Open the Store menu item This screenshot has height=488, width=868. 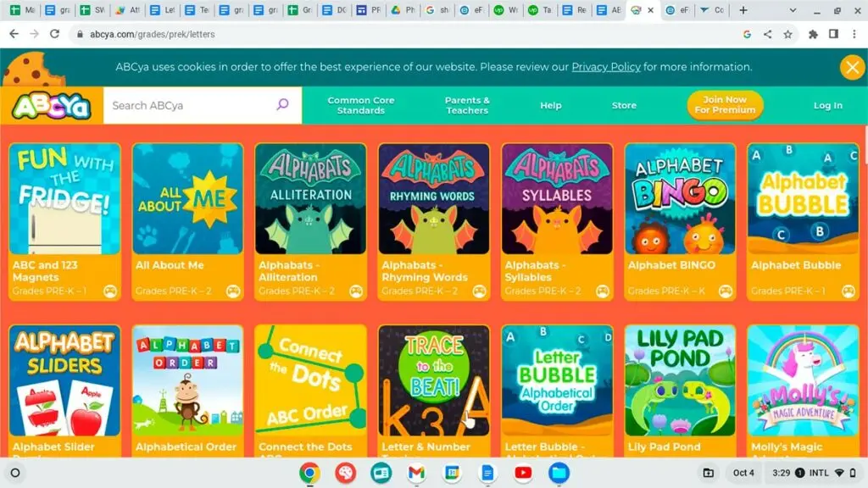624,105
